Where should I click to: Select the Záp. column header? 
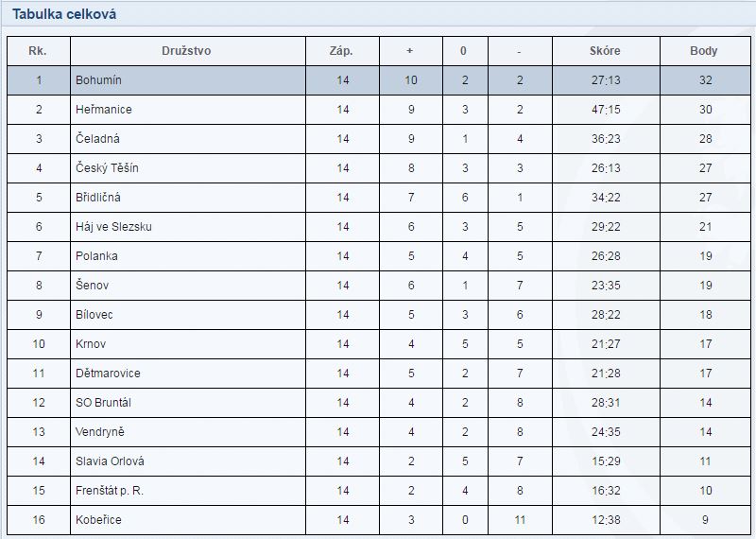(x=341, y=51)
